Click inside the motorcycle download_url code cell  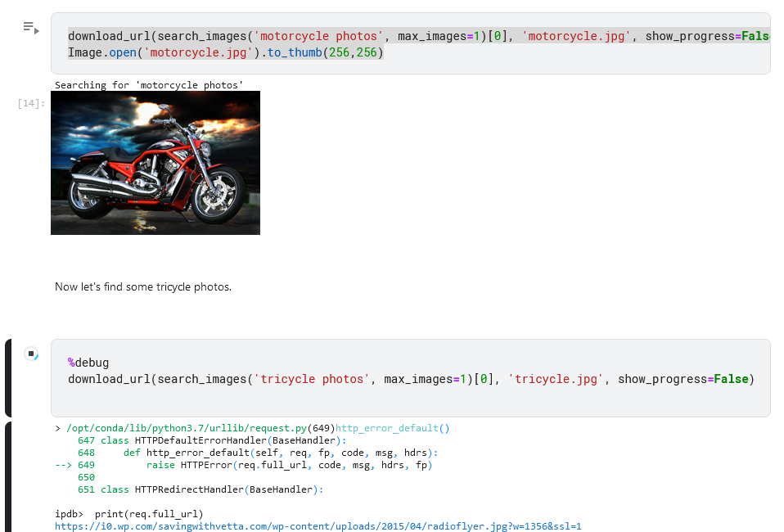tap(411, 43)
